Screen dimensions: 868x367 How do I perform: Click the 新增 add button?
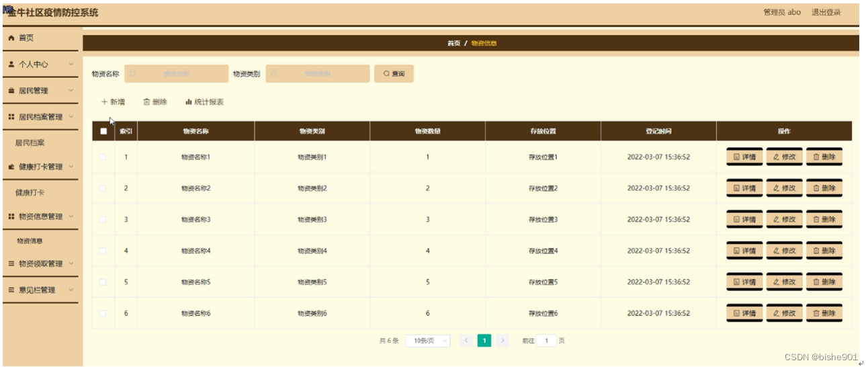[x=113, y=102]
